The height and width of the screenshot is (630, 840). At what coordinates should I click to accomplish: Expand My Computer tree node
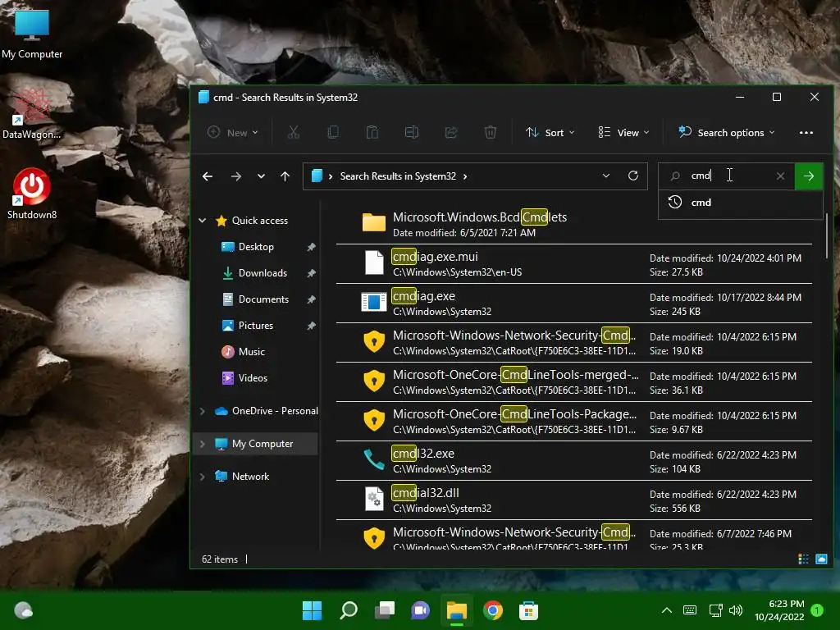coord(202,444)
